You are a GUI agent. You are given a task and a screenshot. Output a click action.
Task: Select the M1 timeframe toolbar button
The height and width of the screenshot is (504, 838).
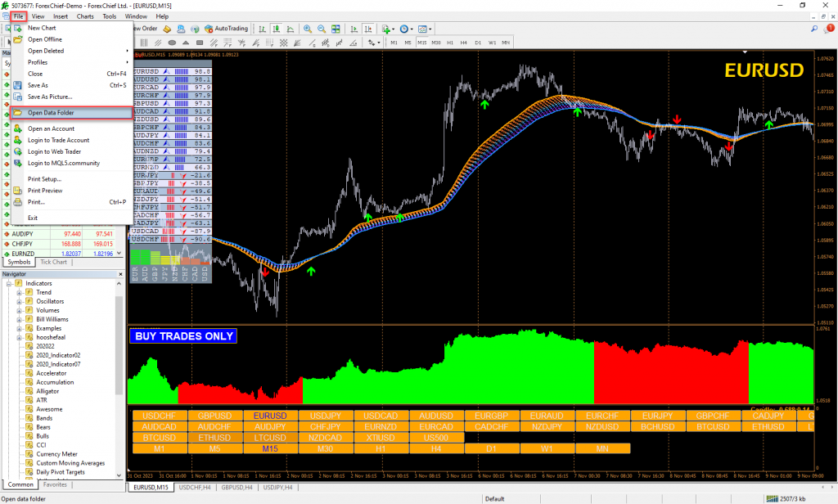pyautogui.click(x=394, y=43)
